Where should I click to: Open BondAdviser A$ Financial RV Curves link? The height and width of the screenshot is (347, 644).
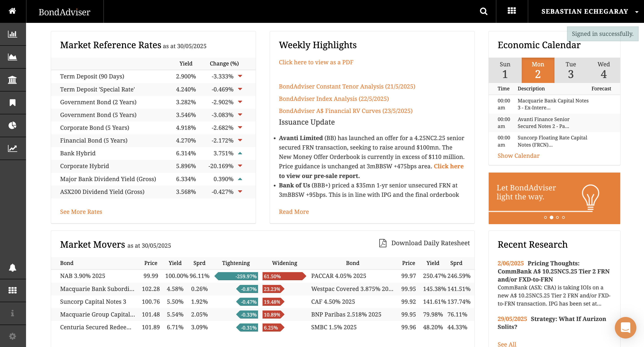pos(346,111)
